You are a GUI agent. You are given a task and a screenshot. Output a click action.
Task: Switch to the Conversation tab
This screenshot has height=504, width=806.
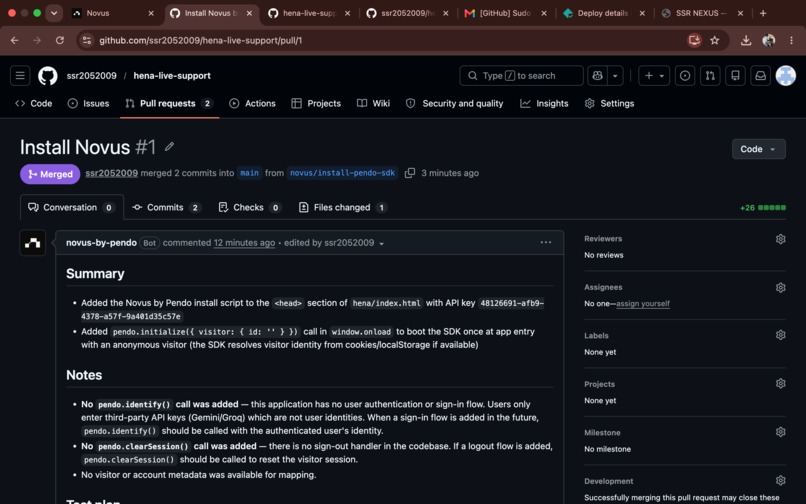tap(71, 207)
